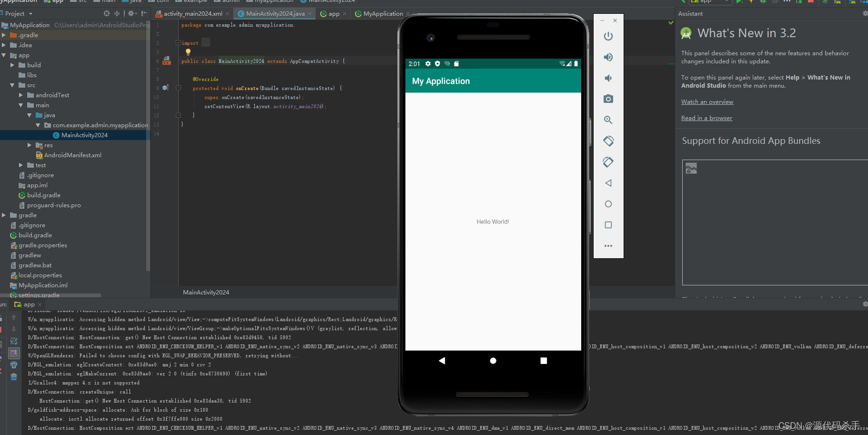
Task: Collapse the app module node
Action: 4,55
